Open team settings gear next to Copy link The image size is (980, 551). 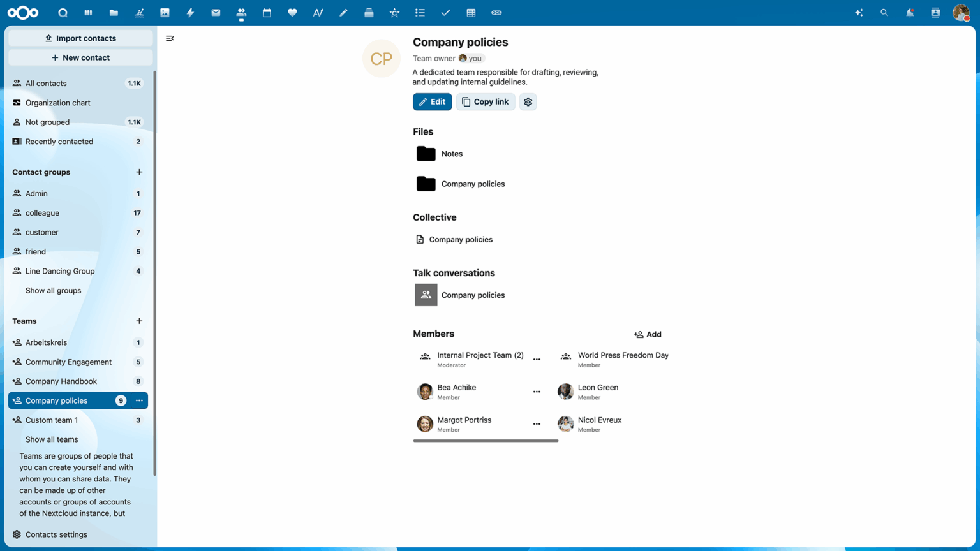click(x=528, y=101)
